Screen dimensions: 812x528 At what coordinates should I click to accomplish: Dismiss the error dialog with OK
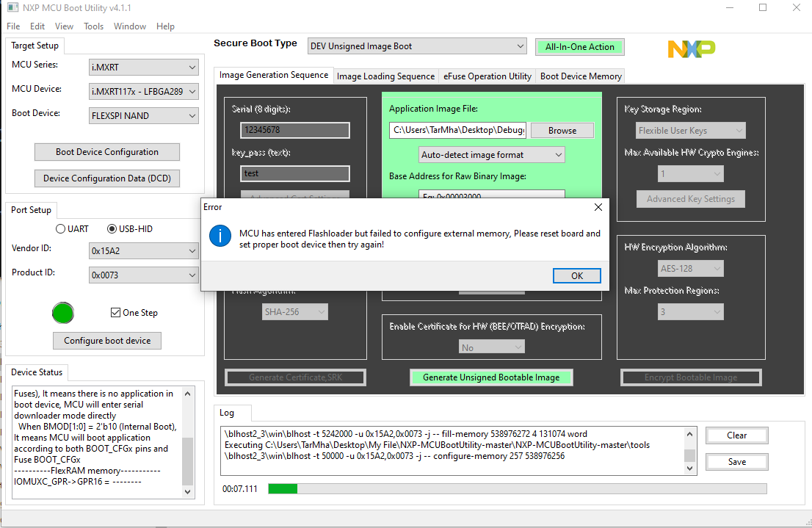point(577,275)
